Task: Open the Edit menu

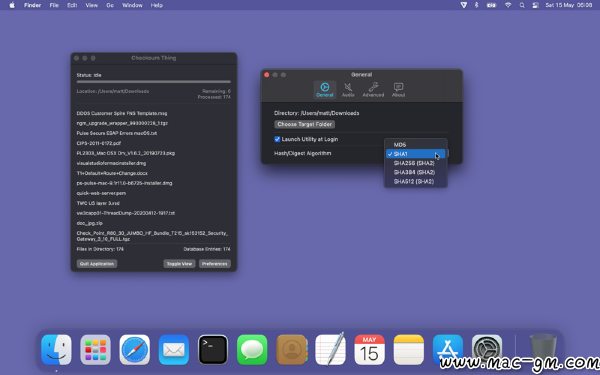Action: 72,5
